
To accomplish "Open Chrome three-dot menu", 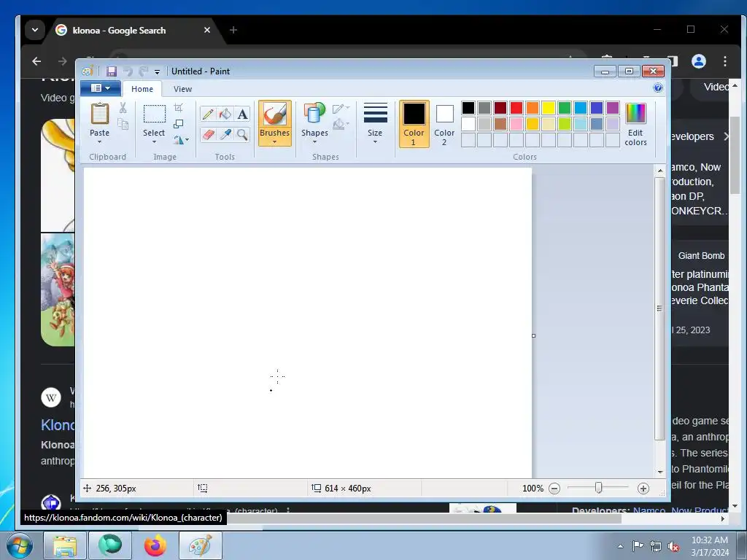I will pyautogui.click(x=725, y=61).
